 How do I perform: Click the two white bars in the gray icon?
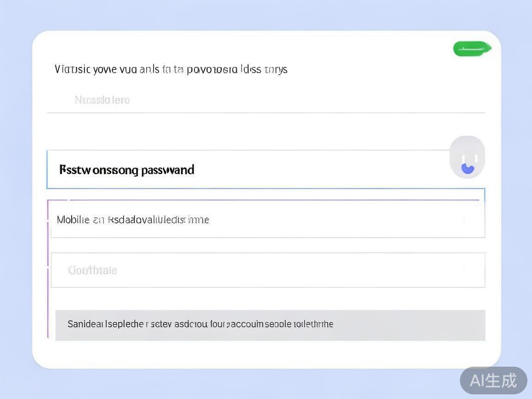click(467, 160)
